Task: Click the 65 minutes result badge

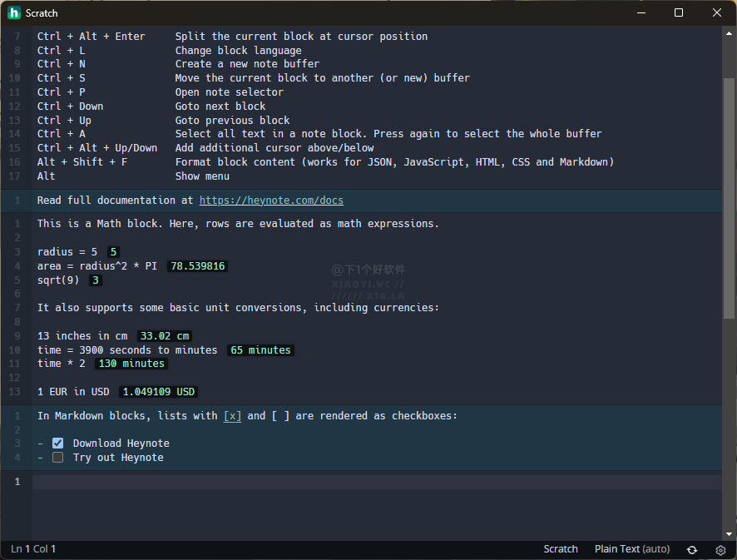Action: coord(260,350)
